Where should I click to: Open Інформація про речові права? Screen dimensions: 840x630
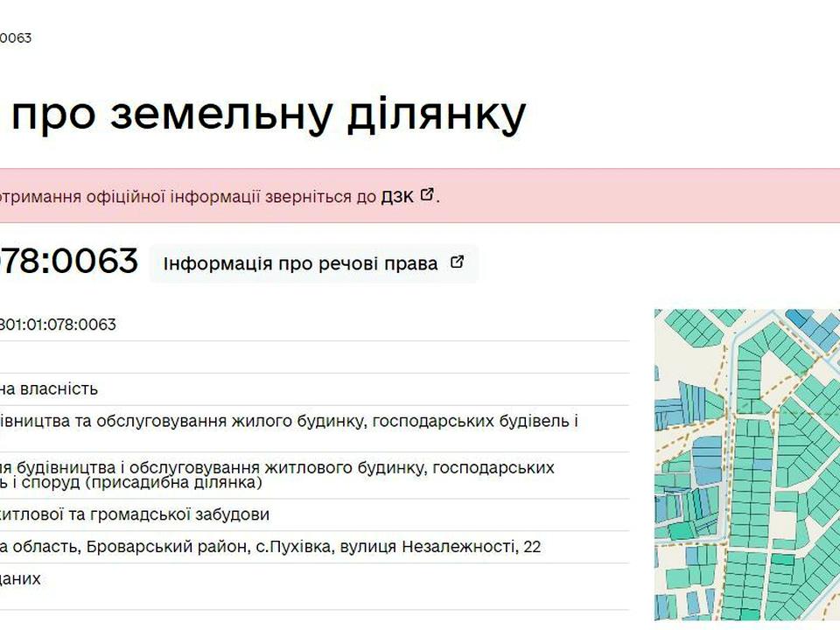click(300, 263)
